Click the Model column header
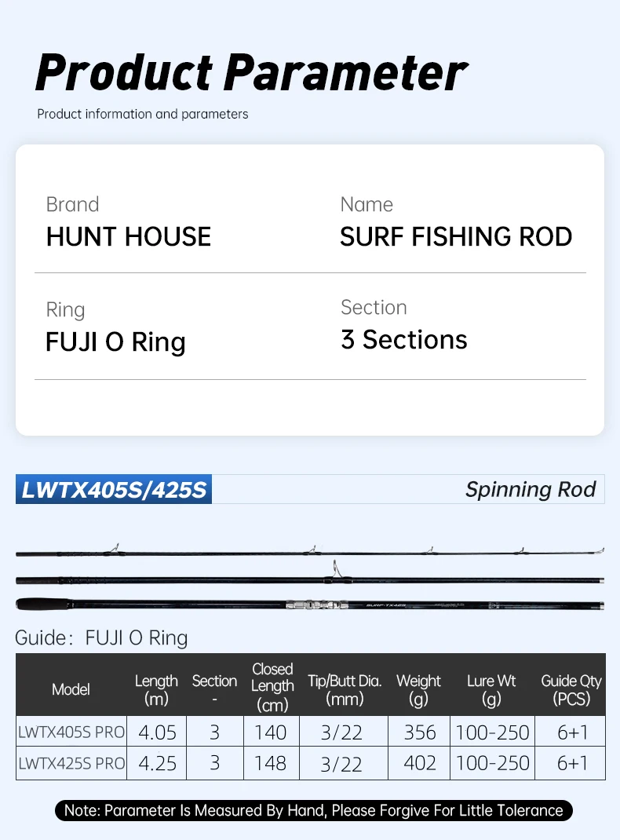620x840 pixels. [x=71, y=689]
